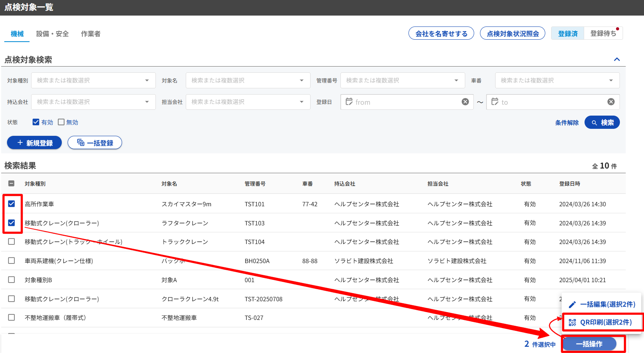Image resolution: width=644 pixels, height=353 pixels.
Task: Clear the 登録日 from date field
Action: point(465,102)
